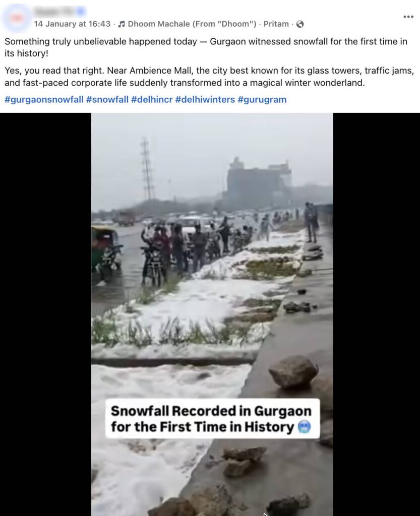420x516 pixels.
Task: Open the #gurugram hashtag
Action: click(262, 99)
